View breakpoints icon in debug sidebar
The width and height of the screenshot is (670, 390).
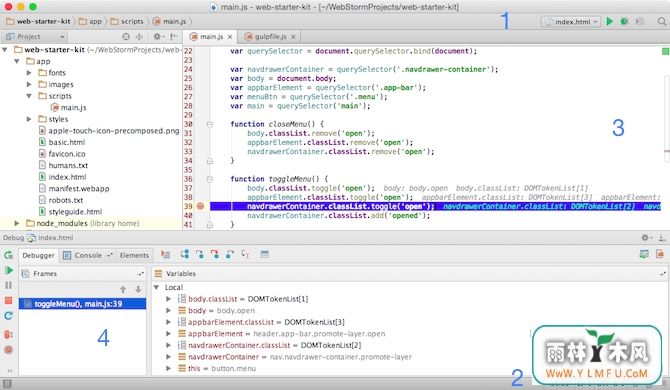9,334
